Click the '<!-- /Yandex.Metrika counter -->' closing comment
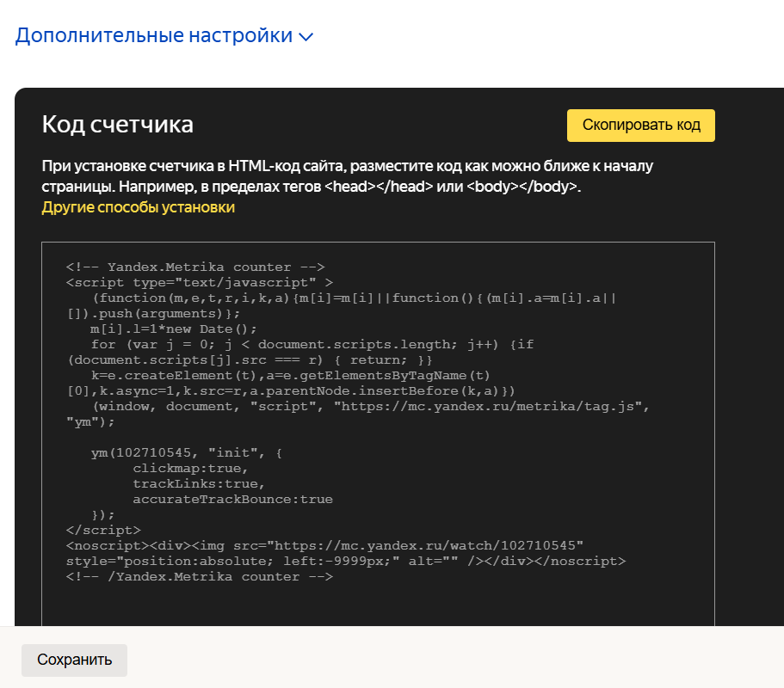Image resolution: width=784 pixels, height=688 pixels. [x=200, y=576]
